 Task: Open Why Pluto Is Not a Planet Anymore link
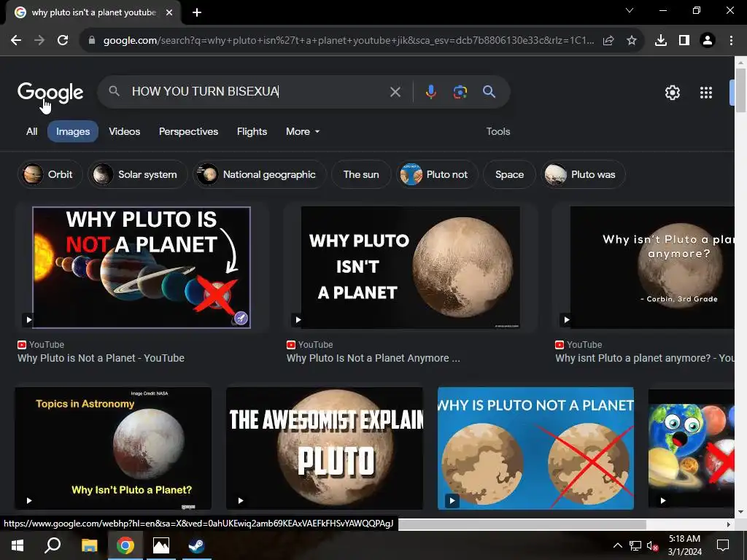(373, 358)
